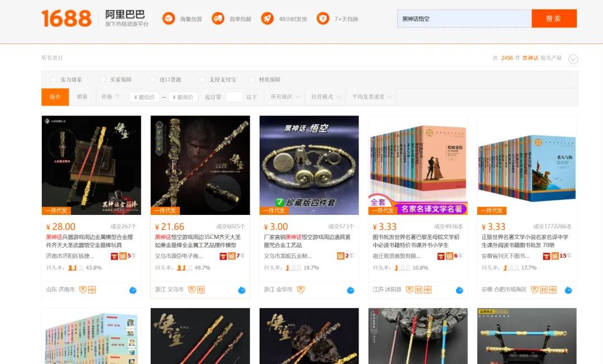The width and height of the screenshot is (603, 364).
Task: Enable the 买家保障 checkbox
Action: pyautogui.click(x=103, y=80)
